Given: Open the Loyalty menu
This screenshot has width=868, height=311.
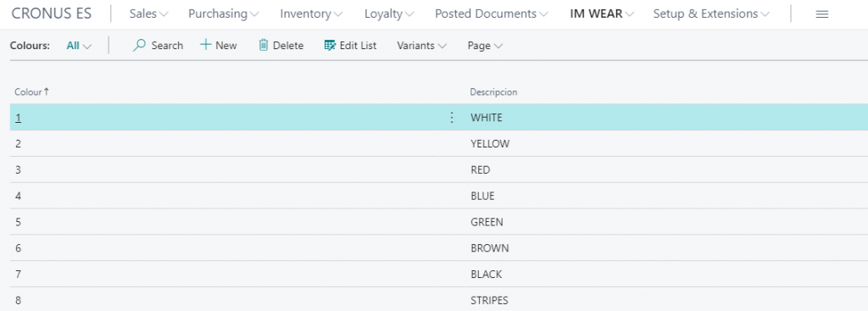Looking at the screenshot, I should point(389,14).
